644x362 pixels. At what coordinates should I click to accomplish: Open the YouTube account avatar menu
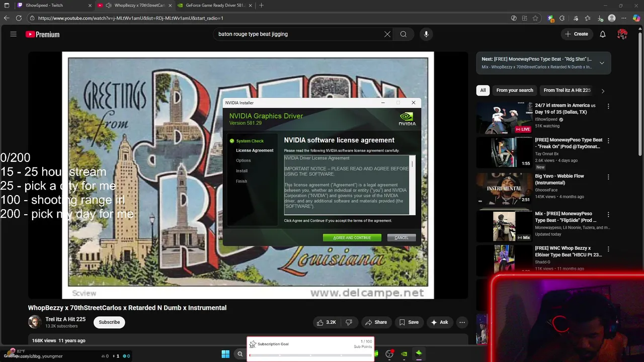click(622, 34)
